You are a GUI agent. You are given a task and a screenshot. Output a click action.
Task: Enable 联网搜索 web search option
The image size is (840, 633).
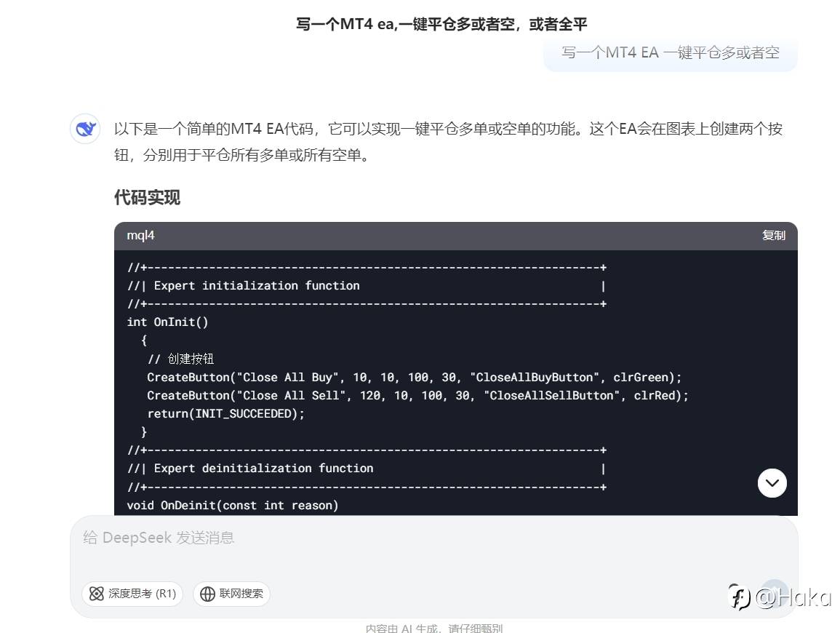point(231,594)
